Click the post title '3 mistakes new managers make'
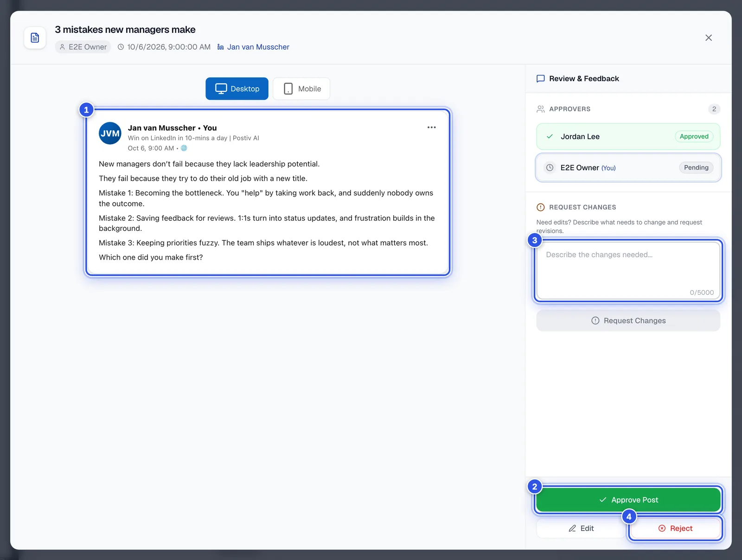The height and width of the screenshot is (560, 742). tap(125, 30)
